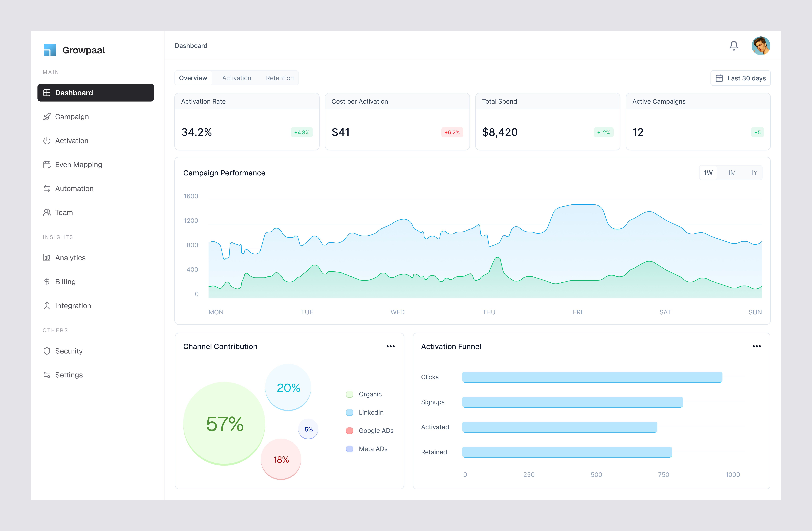Switch to the Retention tab
812x531 pixels.
(280, 78)
